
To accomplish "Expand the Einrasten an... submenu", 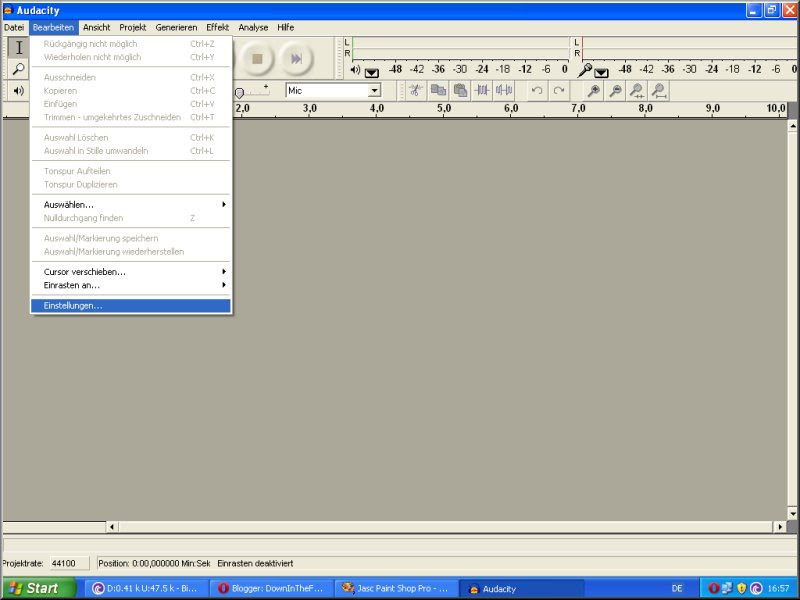I will pyautogui.click(x=131, y=285).
